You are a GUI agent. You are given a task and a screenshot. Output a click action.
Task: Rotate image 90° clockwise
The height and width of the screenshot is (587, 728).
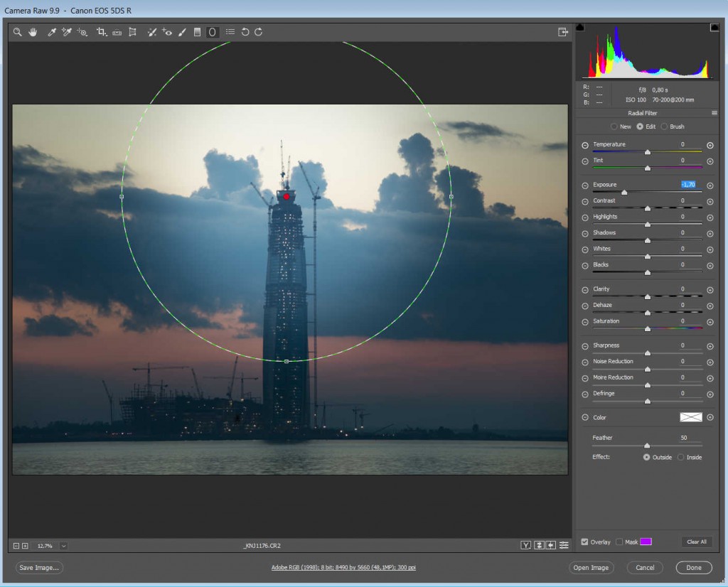click(x=259, y=32)
